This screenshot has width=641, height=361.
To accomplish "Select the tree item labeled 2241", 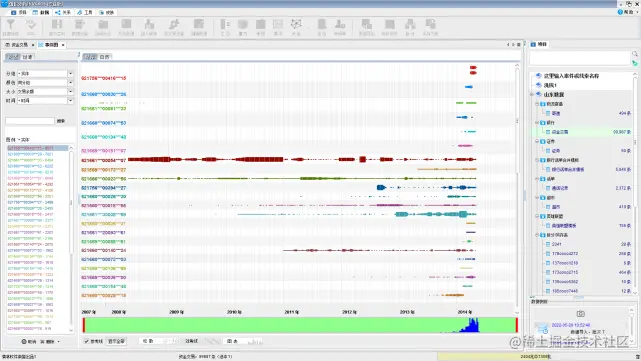I will click(556, 244).
